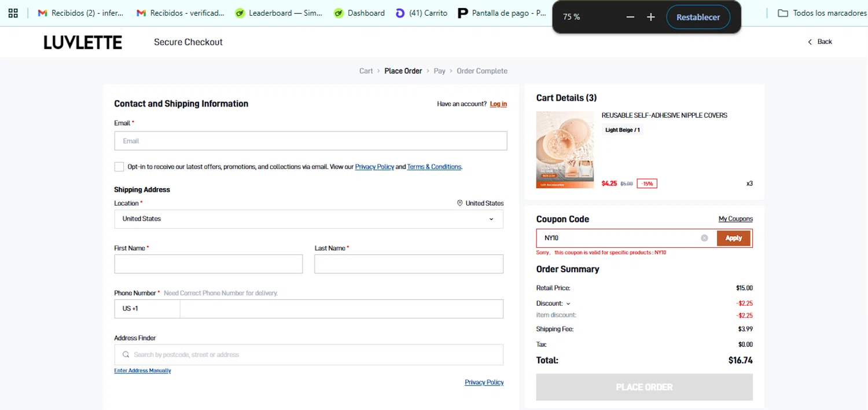Screen dimensions: 868x410
Task: Click Enter Address Manually link
Action: pyautogui.click(x=142, y=371)
